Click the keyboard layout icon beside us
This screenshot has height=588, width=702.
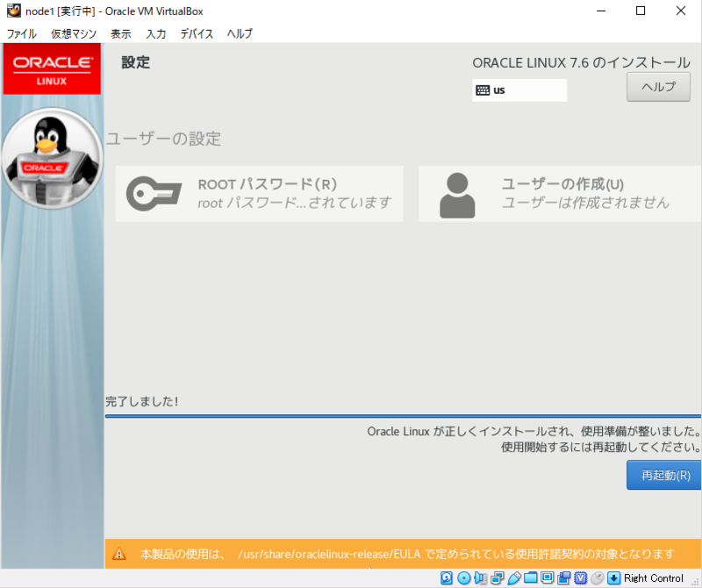(x=483, y=90)
